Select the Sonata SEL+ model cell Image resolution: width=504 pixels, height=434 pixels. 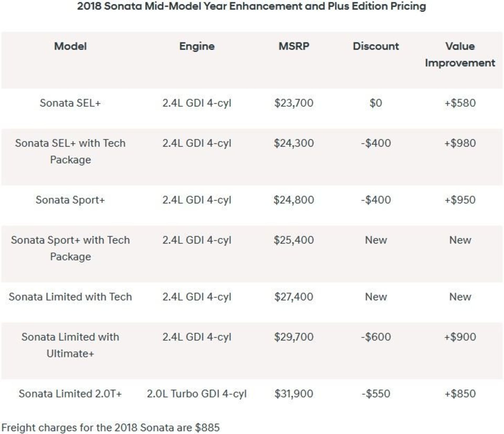[x=70, y=103]
